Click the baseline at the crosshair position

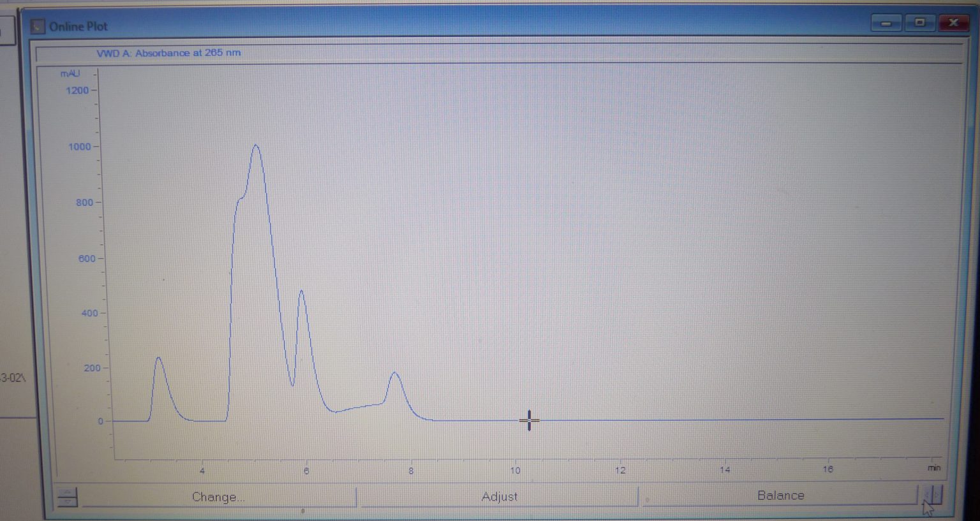point(529,421)
